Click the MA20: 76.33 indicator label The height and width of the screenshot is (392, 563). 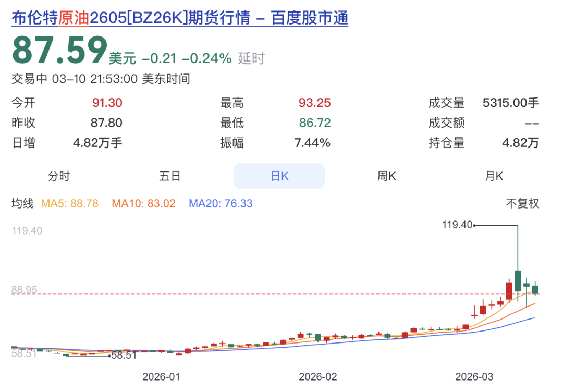coord(221,203)
